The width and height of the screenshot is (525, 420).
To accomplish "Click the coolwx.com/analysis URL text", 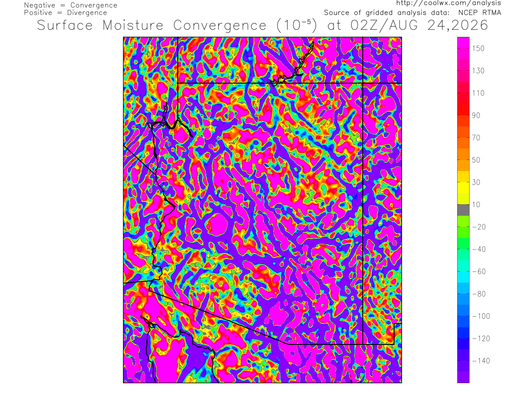I will point(448,3).
